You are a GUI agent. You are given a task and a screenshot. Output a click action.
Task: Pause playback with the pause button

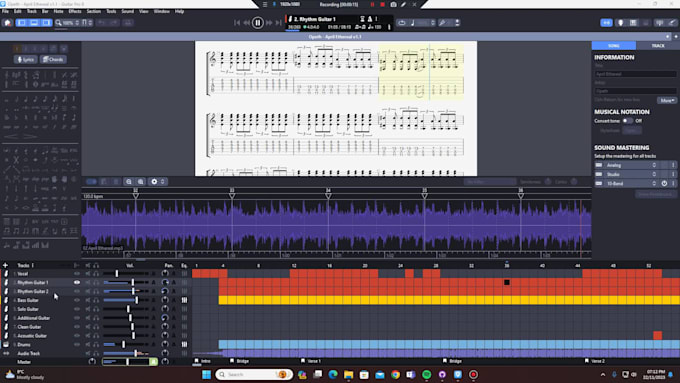(258, 23)
